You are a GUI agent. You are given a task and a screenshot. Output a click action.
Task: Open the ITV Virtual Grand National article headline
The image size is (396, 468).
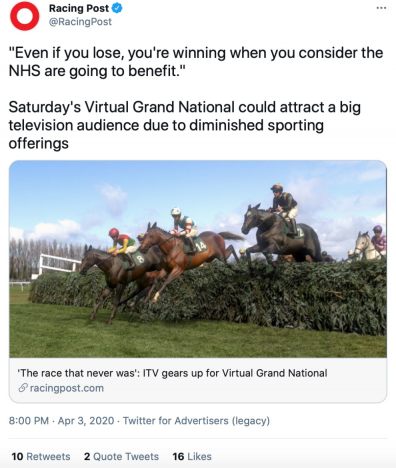(172, 373)
